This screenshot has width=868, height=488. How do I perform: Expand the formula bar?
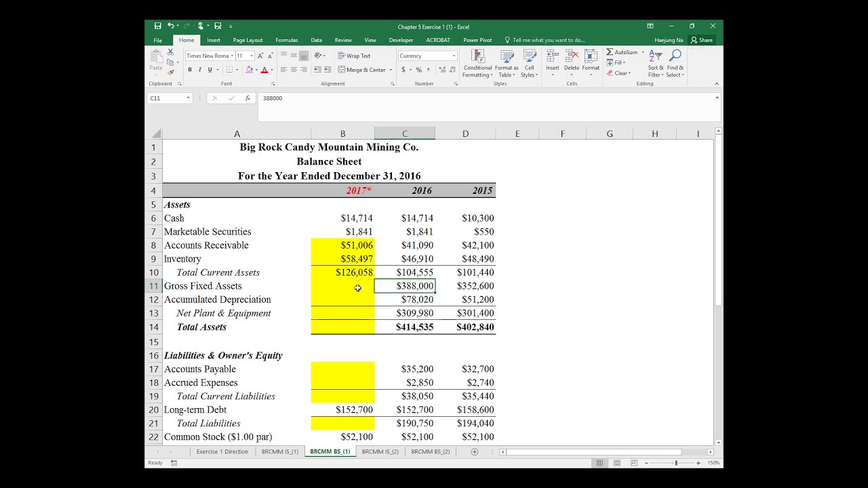click(x=717, y=98)
